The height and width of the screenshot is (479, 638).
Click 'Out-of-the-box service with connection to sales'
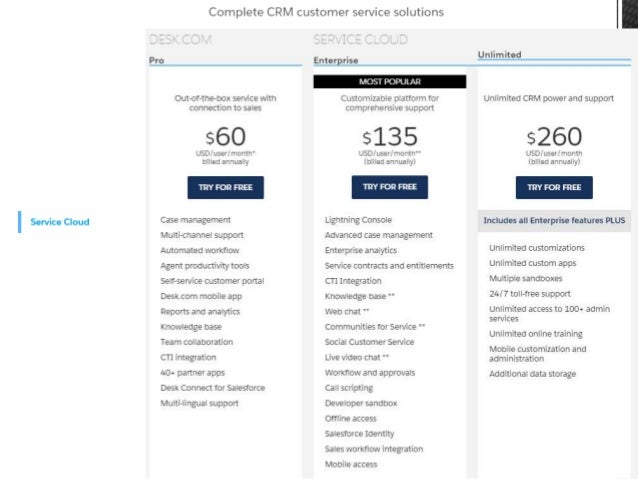tap(225, 103)
